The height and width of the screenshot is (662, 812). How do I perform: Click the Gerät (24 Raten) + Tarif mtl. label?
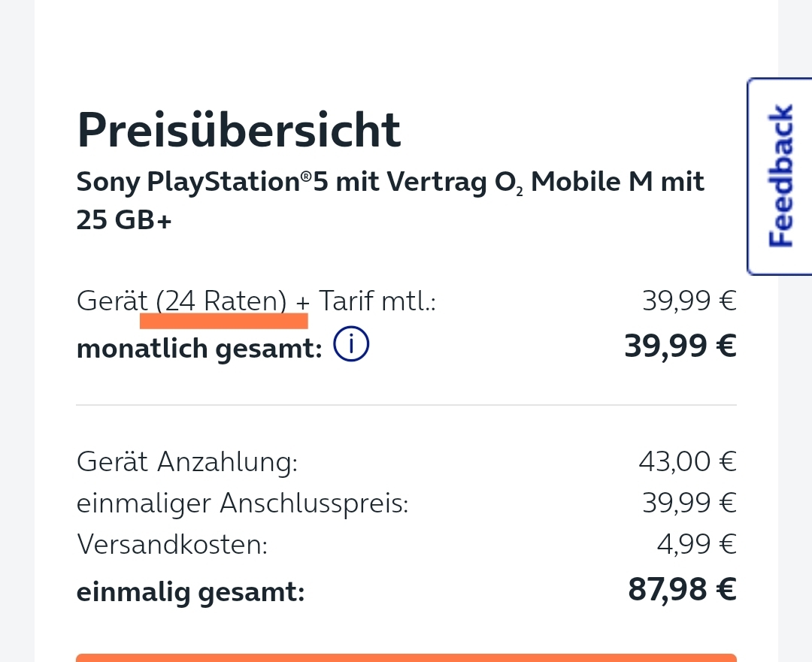coord(256,301)
